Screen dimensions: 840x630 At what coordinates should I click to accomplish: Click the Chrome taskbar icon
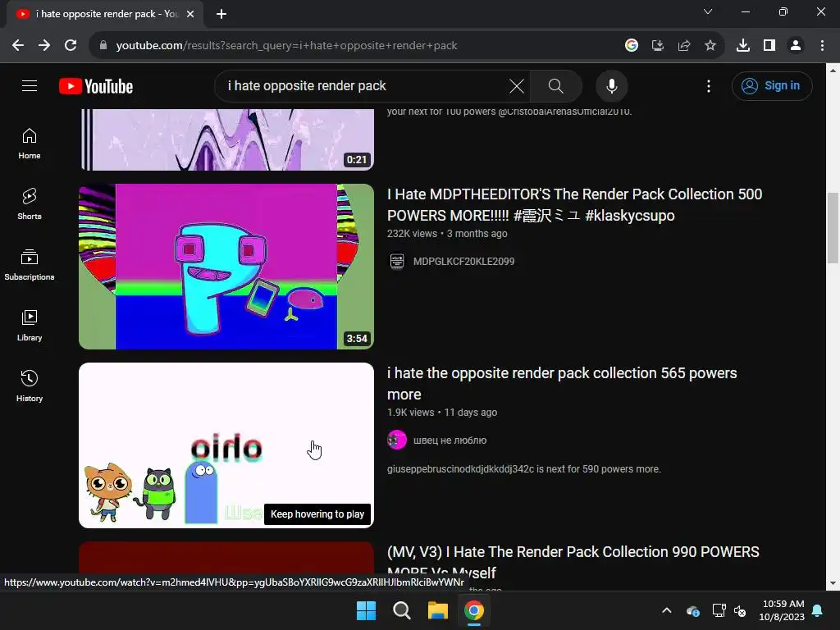pos(473,610)
